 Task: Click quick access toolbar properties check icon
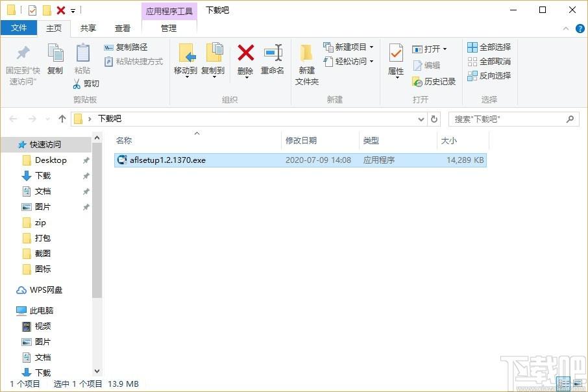pyautogui.click(x=32, y=10)
